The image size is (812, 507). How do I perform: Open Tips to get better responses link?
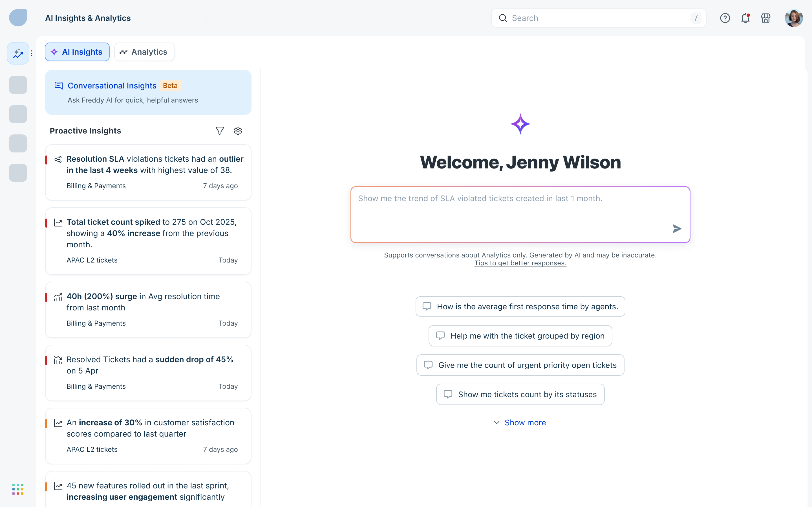[520, 263]
